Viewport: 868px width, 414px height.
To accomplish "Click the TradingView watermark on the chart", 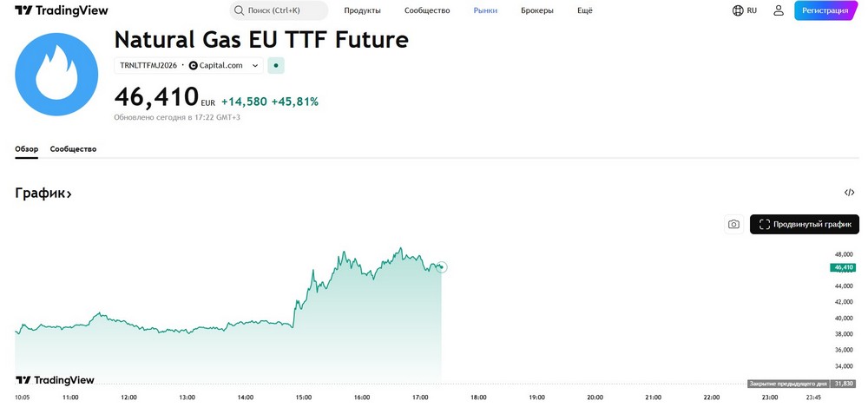I will point(55,380).
